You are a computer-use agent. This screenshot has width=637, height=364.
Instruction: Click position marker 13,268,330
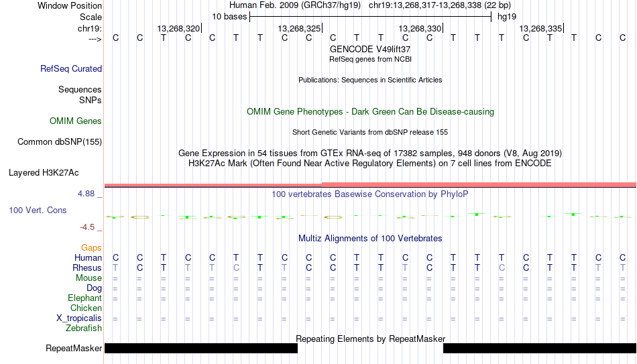point(420,28)
